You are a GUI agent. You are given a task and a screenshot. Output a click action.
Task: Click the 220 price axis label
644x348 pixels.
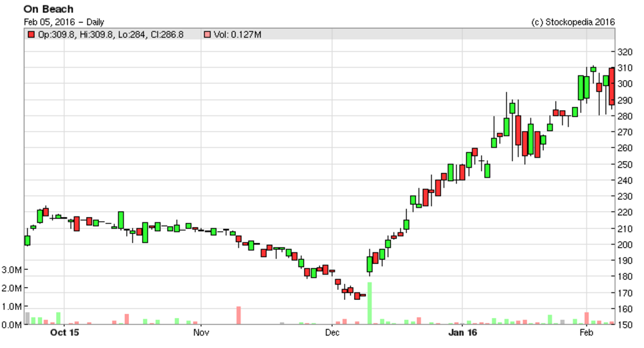[x=625, y=212]
